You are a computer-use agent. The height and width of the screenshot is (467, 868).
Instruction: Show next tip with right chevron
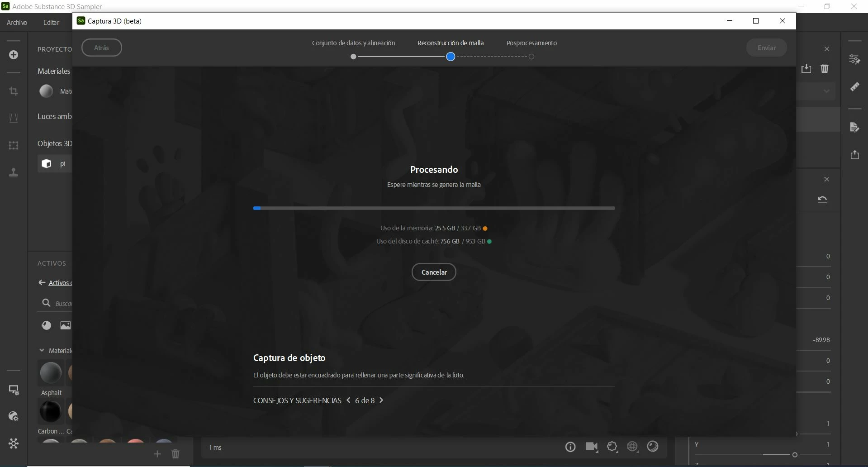pyautogui.click(x=381, y=400)
